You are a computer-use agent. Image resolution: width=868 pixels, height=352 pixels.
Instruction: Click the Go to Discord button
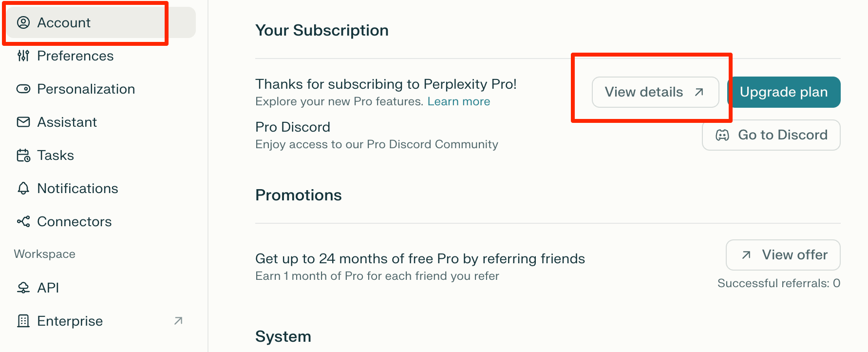point(771,135)
